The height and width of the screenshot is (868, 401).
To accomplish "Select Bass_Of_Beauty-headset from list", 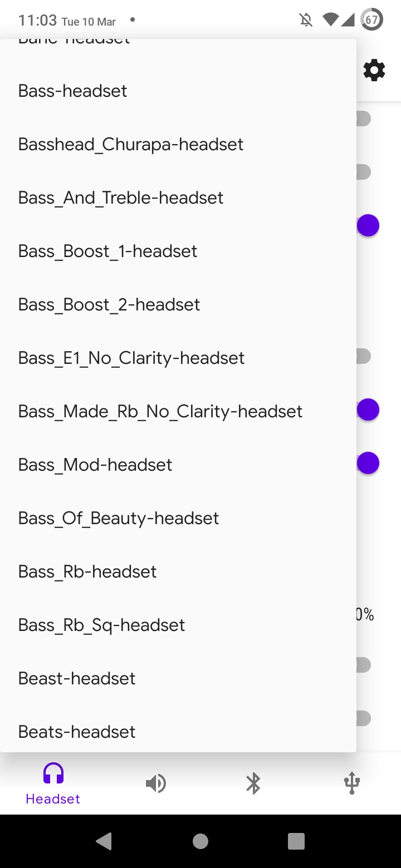I will tap(178, 518).
